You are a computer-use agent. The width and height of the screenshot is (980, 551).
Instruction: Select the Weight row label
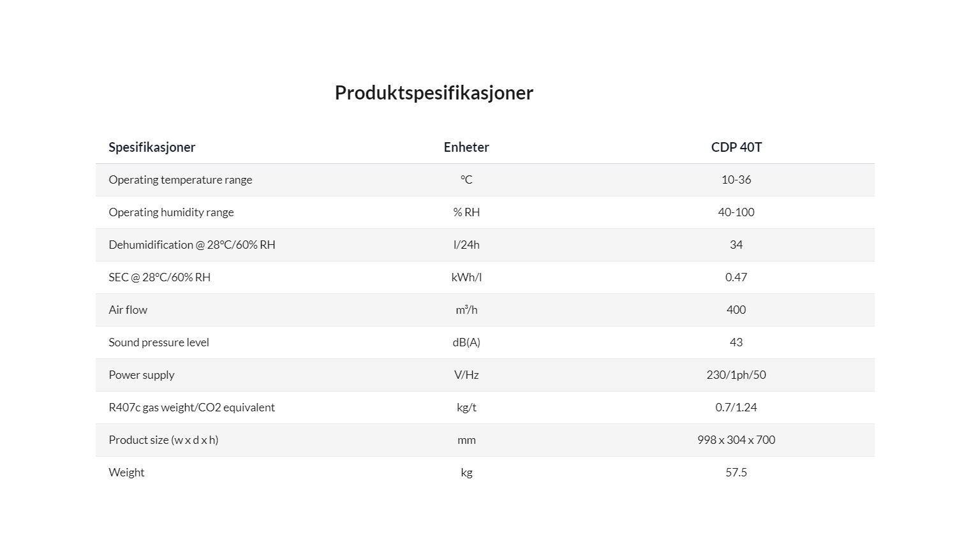click(x=126, y=473)
